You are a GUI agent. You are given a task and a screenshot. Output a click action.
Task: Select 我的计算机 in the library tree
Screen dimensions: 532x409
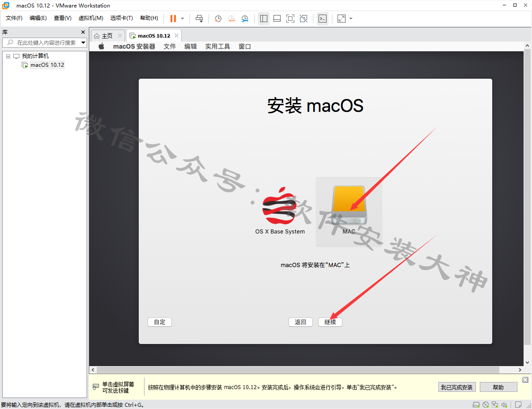click(35, 56)
